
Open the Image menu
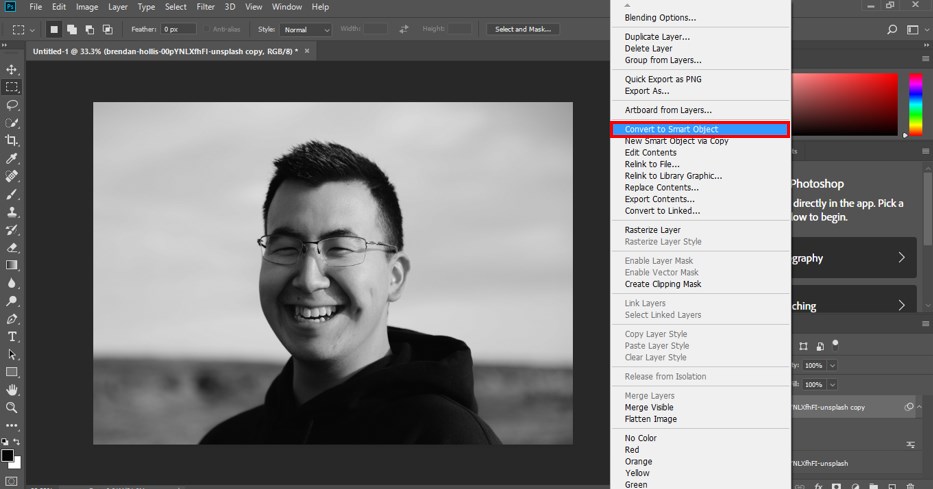[87, 7]
